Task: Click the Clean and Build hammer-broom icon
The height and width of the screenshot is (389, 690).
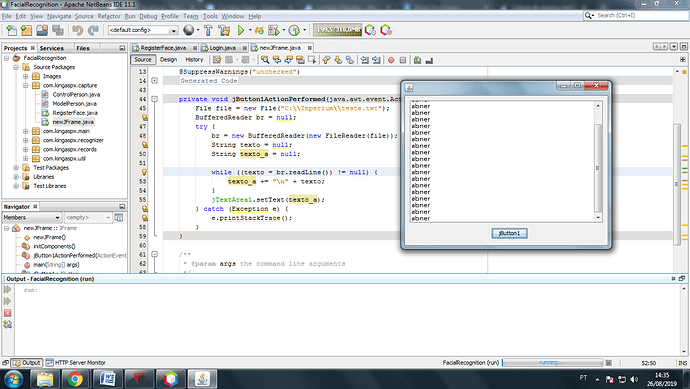Action: 224,30
